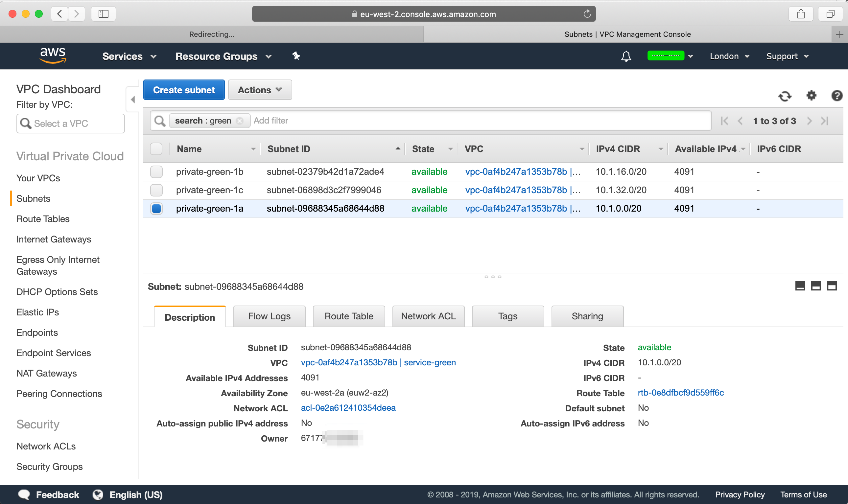Click the Safari back button

pyautogui.click(x=59, y=14)
